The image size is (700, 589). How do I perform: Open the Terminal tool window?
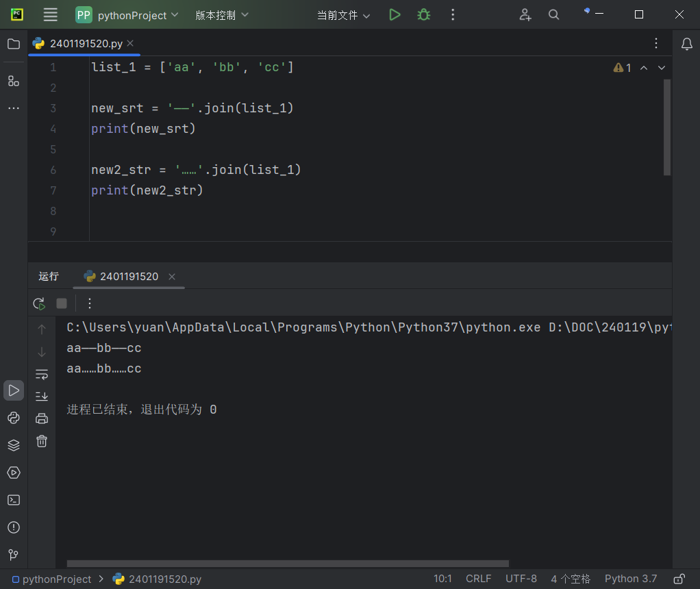14,500
